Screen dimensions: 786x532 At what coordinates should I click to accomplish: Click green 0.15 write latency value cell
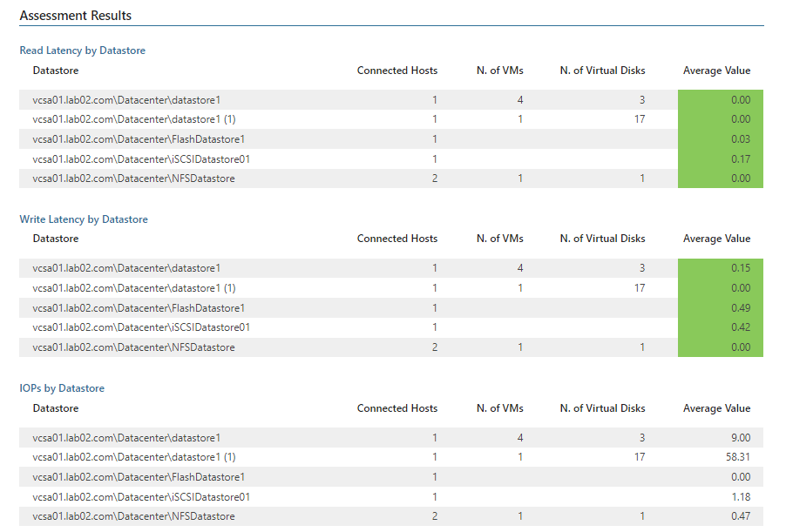tap(721, 268)
